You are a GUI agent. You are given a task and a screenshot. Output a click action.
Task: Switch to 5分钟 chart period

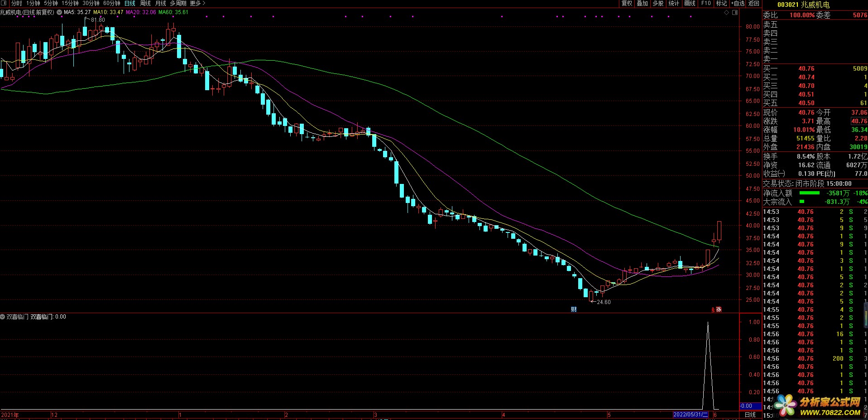(51, 3)
